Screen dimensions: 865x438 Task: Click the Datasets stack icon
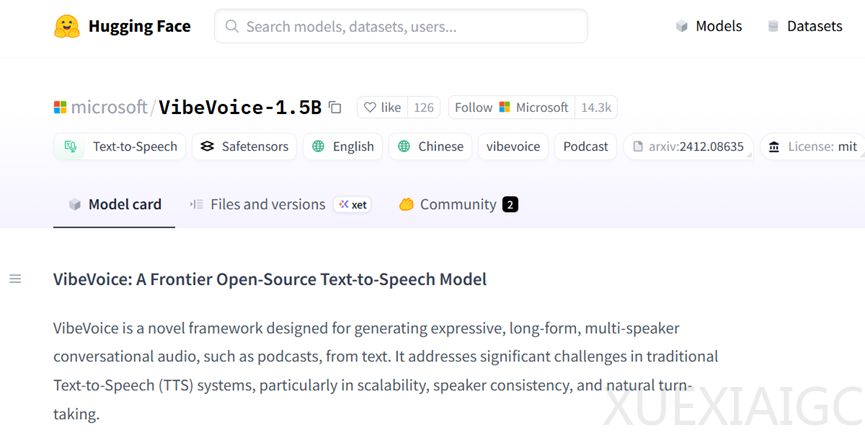tap(773, 26)
